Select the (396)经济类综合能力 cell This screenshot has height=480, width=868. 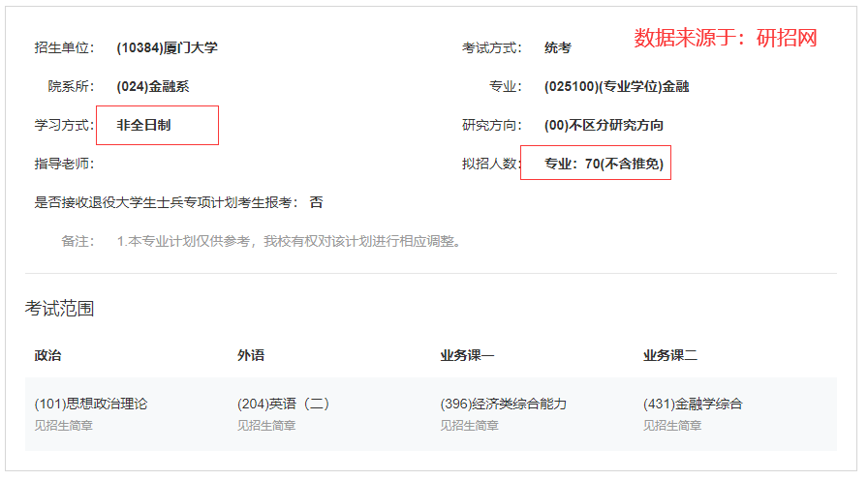coord(504,405)
